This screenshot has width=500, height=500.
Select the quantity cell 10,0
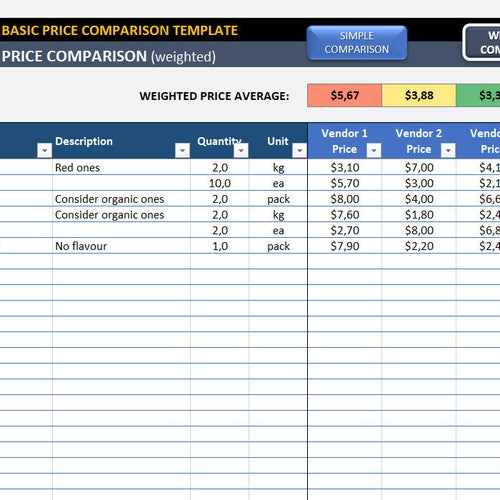coord(220,183)
